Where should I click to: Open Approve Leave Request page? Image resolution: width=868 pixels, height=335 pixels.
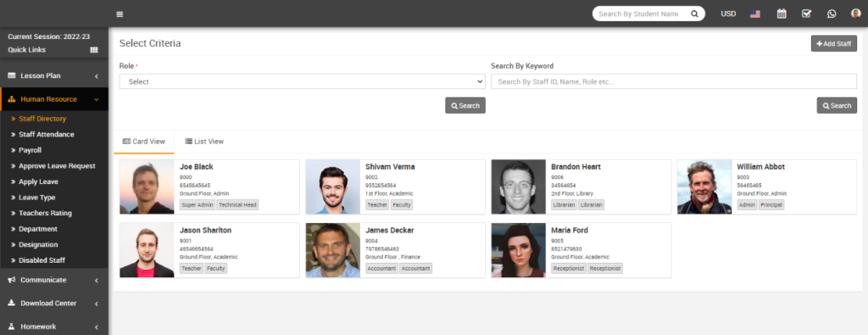click(57, 165)
